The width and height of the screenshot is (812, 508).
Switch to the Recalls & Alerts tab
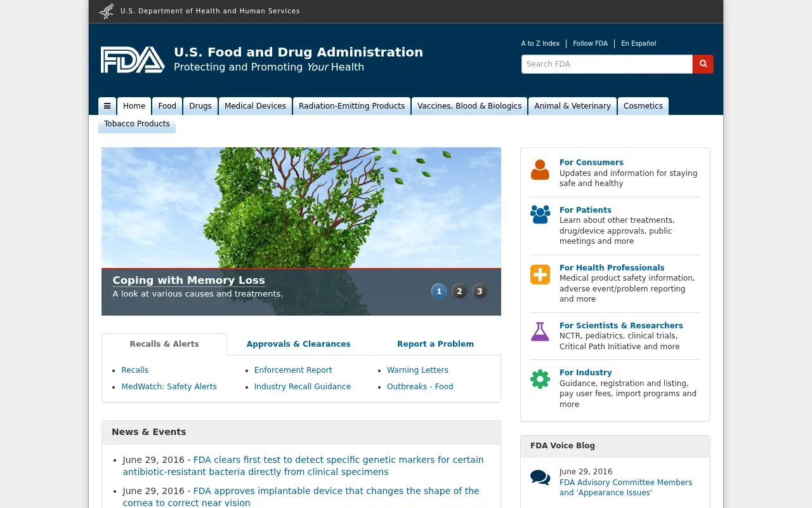point(164,344)
